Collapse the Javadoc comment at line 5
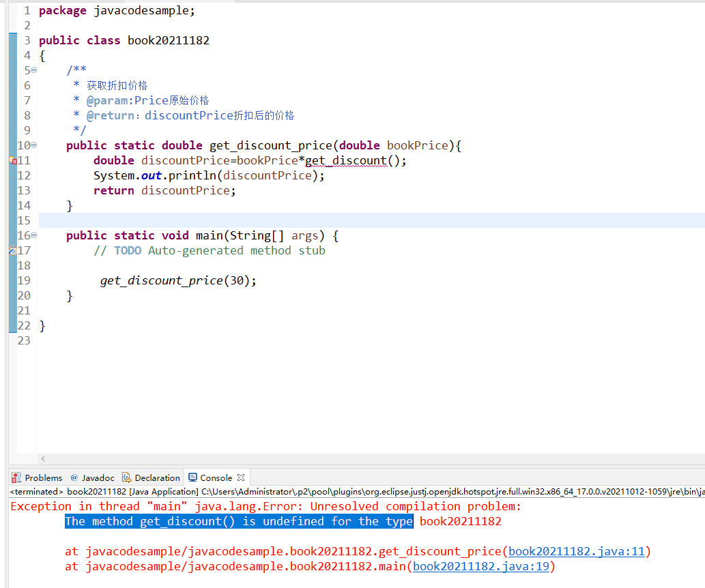Image resolution: width=705 pixels, height=588 pixels. 34,70
